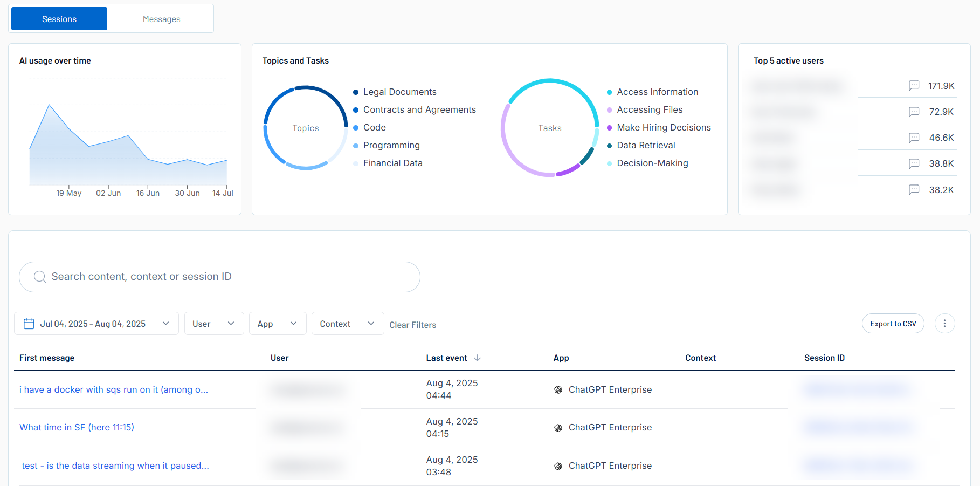Toggle the Financial Data legend entry

pos(392,163)
